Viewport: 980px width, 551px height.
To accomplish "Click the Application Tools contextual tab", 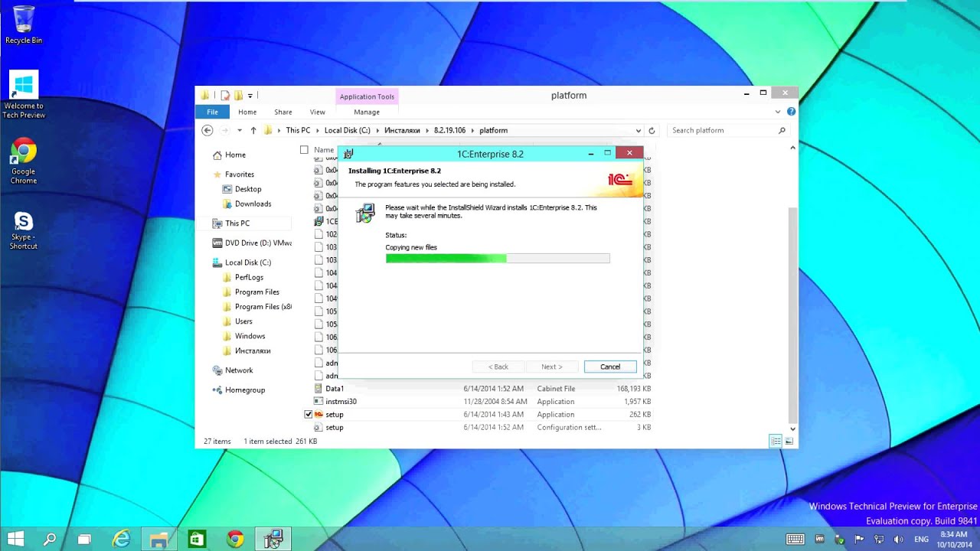I will pyautogui.click(x=367, y=96).
